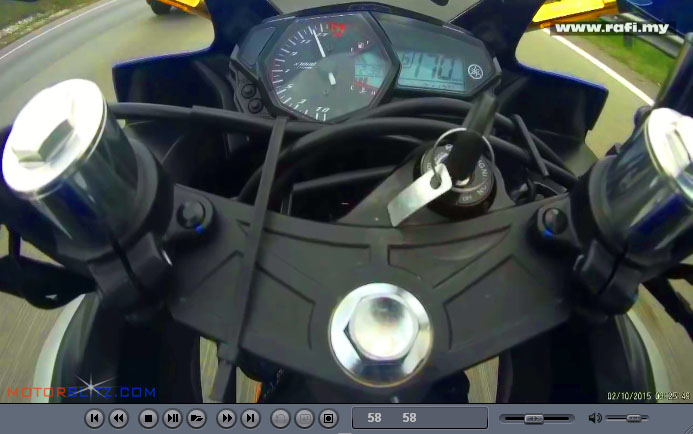The height and width of the screenshot is (434, 693).
Task: Skip to the next track button
Action: point(251,418)
